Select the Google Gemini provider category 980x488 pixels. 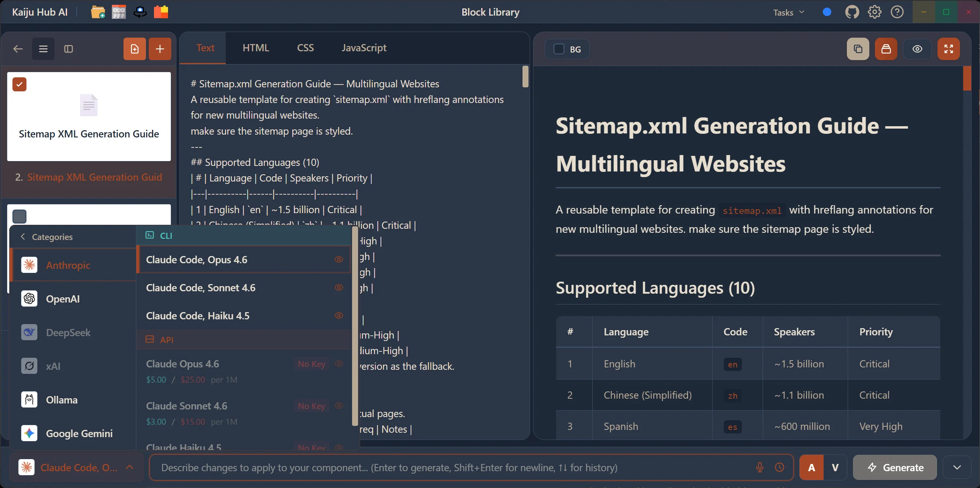(73, 434)
